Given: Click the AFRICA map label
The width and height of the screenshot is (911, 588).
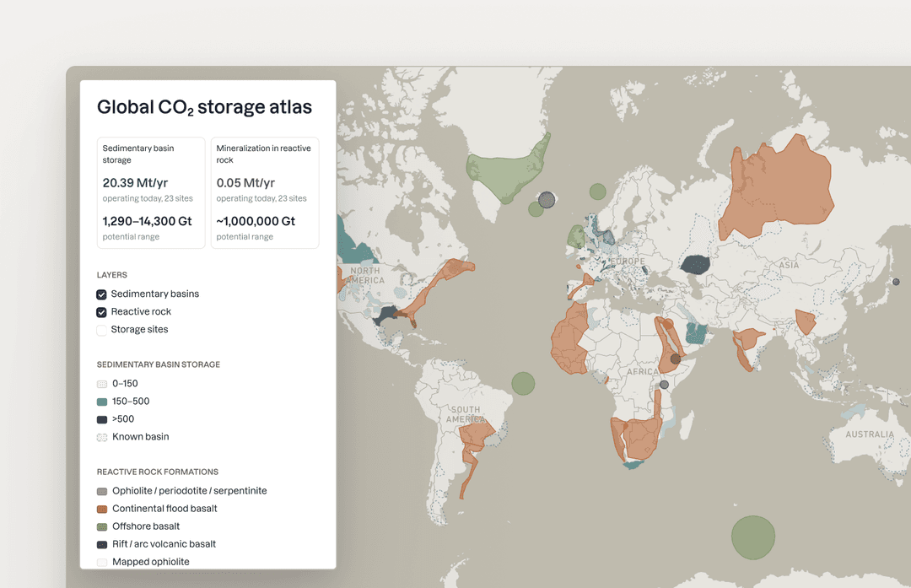Looking at the screenshot, I should pyautogui.click(x=643, y=372).
